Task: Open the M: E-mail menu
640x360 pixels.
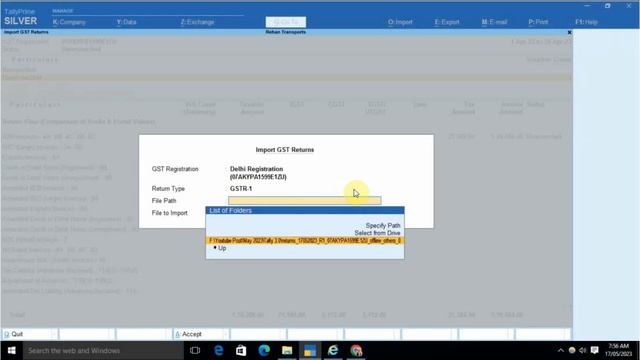Action: [x=494, y=22]
